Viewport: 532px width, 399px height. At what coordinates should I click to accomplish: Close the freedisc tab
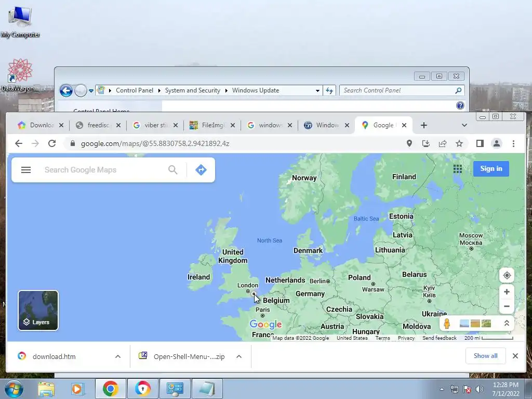click(118, 125)
